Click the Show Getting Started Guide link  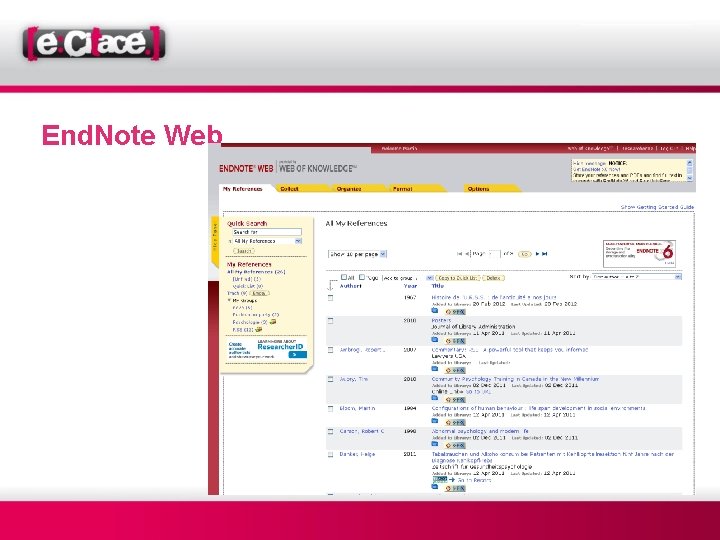pos(657,207)
